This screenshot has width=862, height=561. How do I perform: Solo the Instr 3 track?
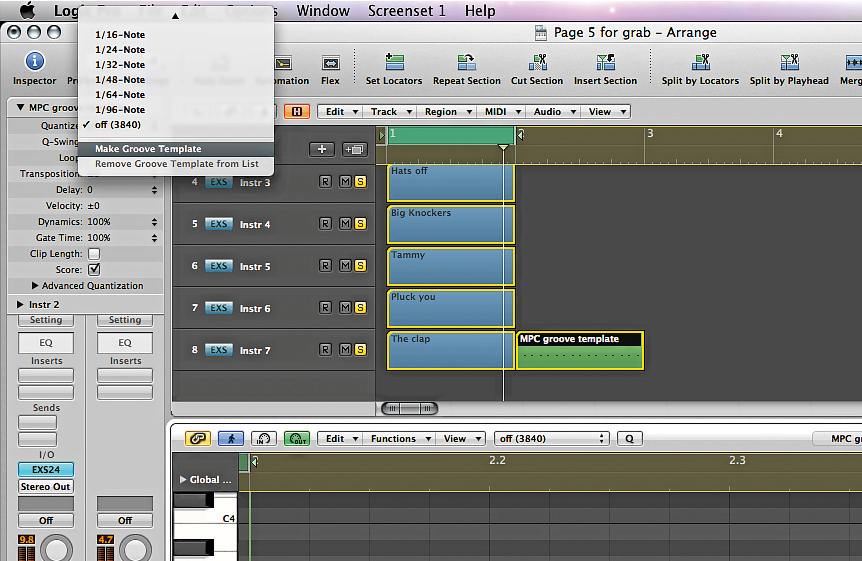coord(360,182)
